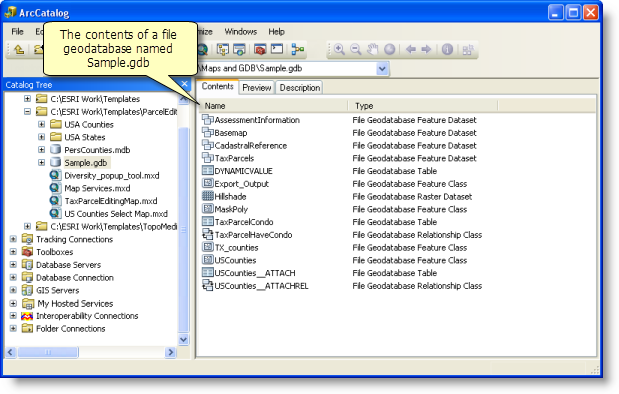Open the red ArcToolbox icon
The height and width of the screenshot is (394, 619).
tap(259, 49)
